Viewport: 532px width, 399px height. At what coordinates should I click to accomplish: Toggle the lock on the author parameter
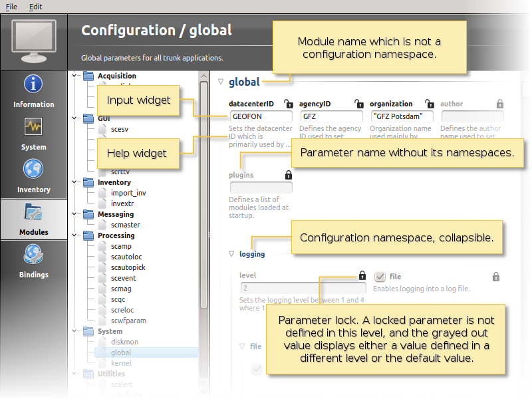499,104
